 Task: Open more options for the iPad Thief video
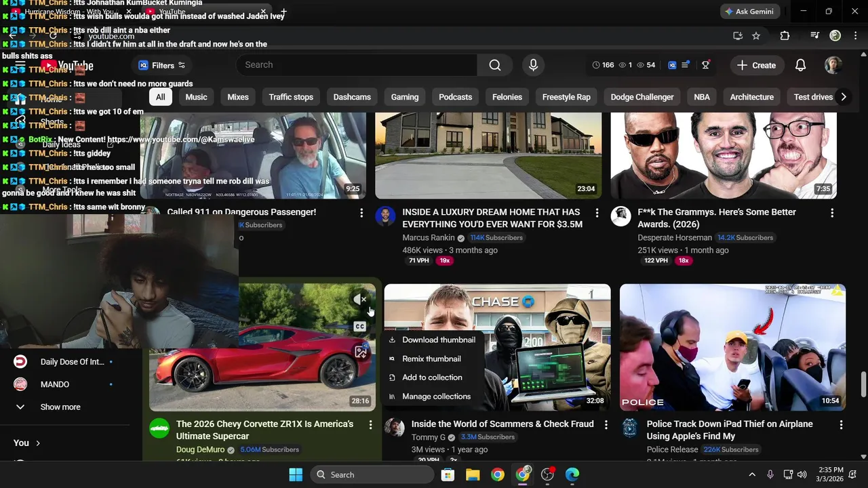841,425
